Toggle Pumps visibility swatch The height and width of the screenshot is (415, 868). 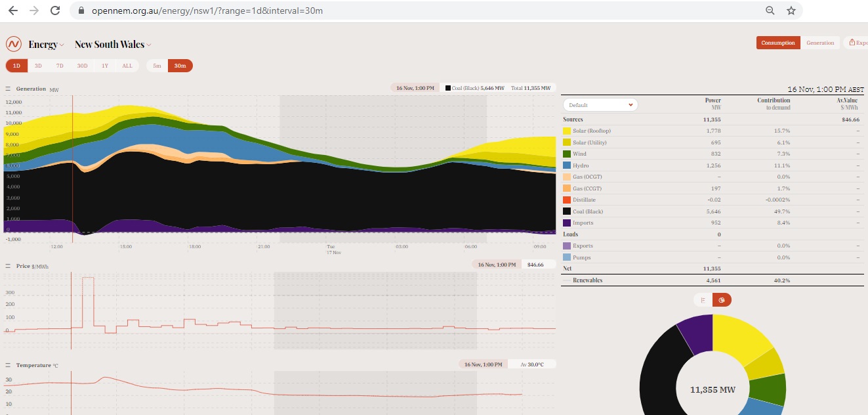(567, 257)
